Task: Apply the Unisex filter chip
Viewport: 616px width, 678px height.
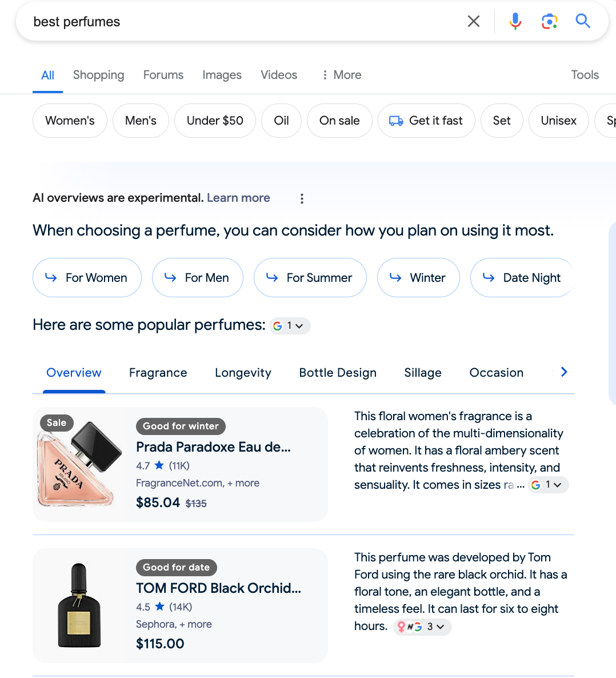Action: pyautogui.click(x=558, y=121)
